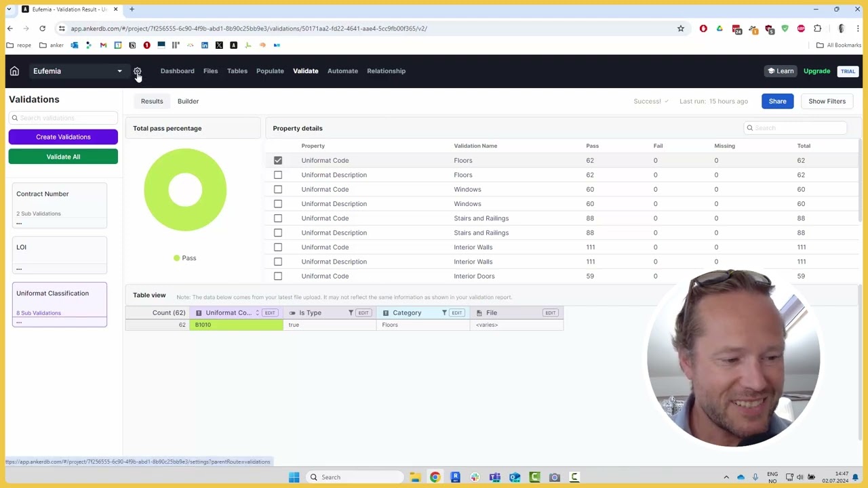868x488 pixels.
Task: Open Uniformat Classification options menu
Action: (19, 322)
